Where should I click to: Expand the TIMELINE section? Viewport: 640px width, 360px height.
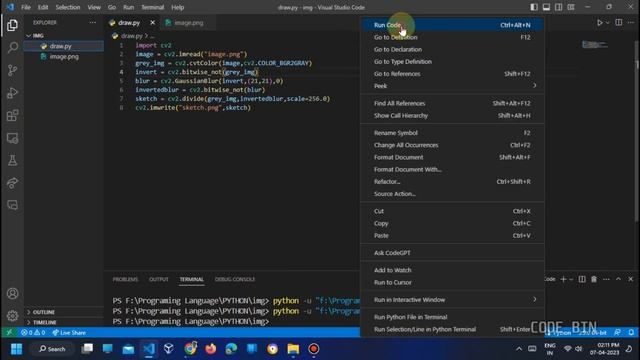44,322
